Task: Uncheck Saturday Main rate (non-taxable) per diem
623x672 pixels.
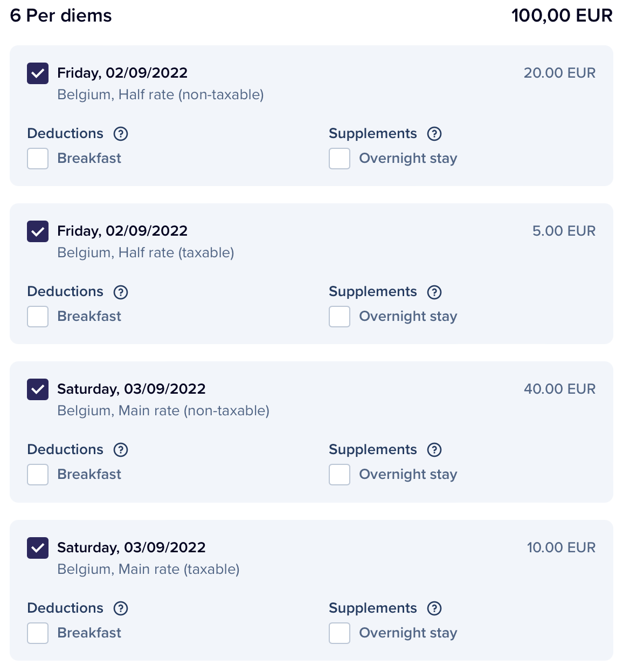Action: coord(38,389)
